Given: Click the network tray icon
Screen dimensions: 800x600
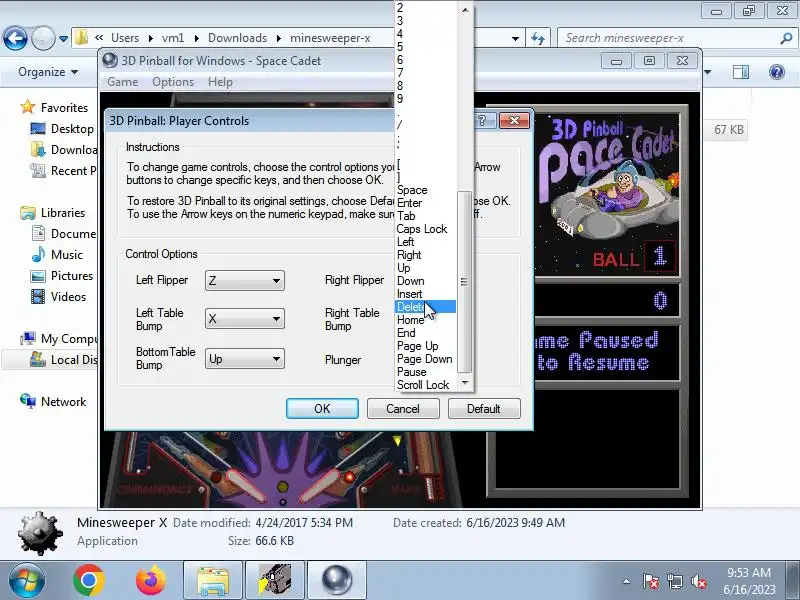Looking at the screenshot, I should [x=674, y=581].
